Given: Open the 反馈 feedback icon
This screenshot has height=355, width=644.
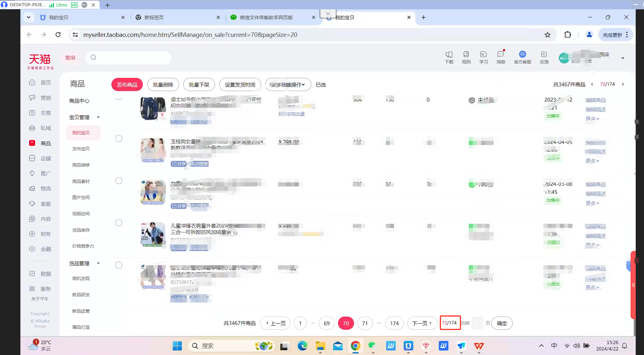Looking at the screenshot, I should 544,57.
